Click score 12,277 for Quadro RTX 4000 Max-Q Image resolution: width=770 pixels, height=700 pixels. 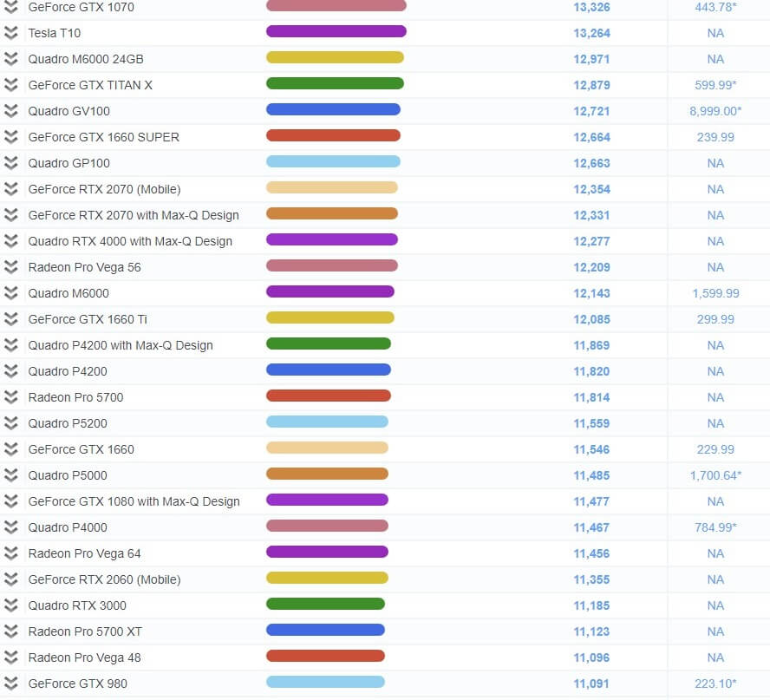point(591,242)
